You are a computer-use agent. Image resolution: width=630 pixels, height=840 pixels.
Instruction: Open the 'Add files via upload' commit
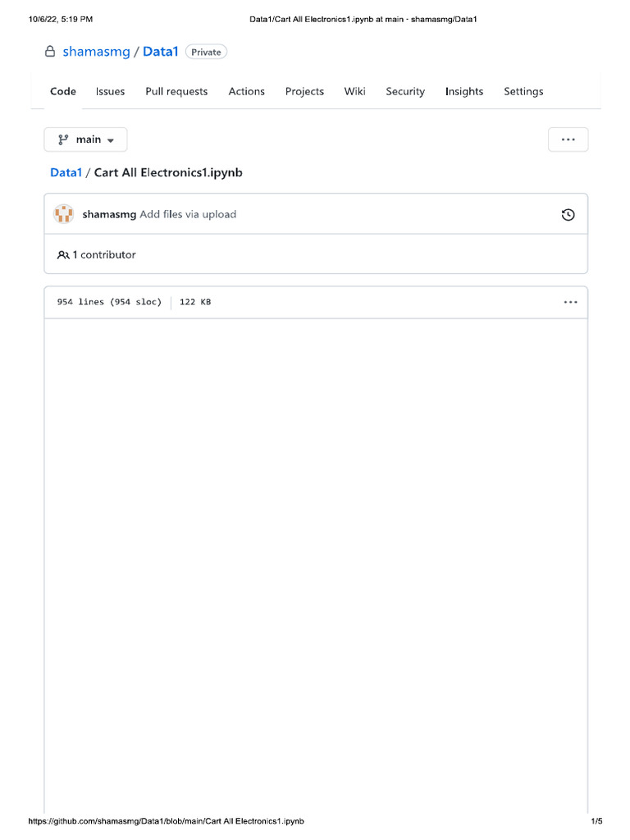188,215
